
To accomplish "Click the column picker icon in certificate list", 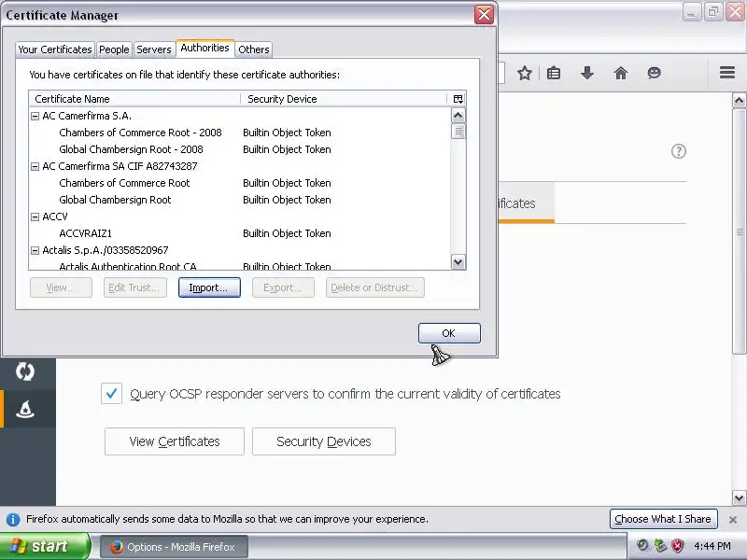I will pos(458,99).
